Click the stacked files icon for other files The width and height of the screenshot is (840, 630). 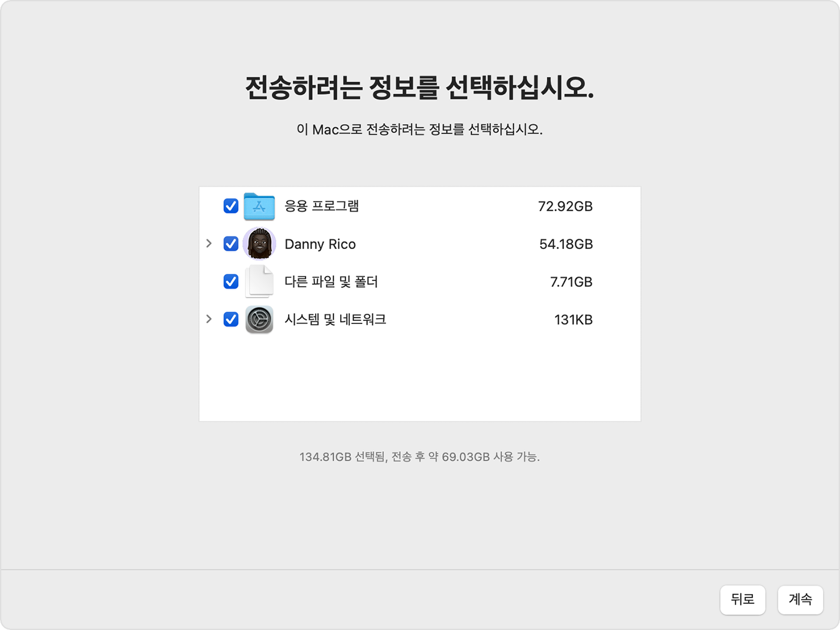[x=259, y=281]
